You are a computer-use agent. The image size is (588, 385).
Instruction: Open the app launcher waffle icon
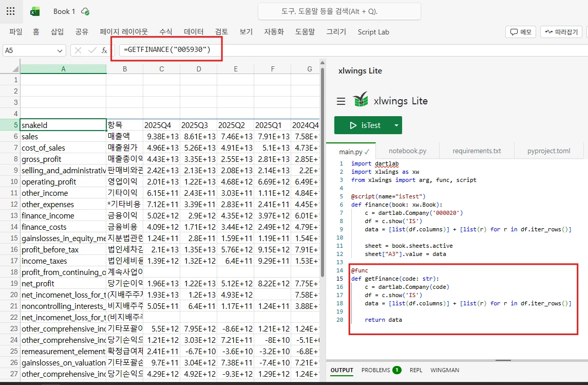(x=11, y=11)
